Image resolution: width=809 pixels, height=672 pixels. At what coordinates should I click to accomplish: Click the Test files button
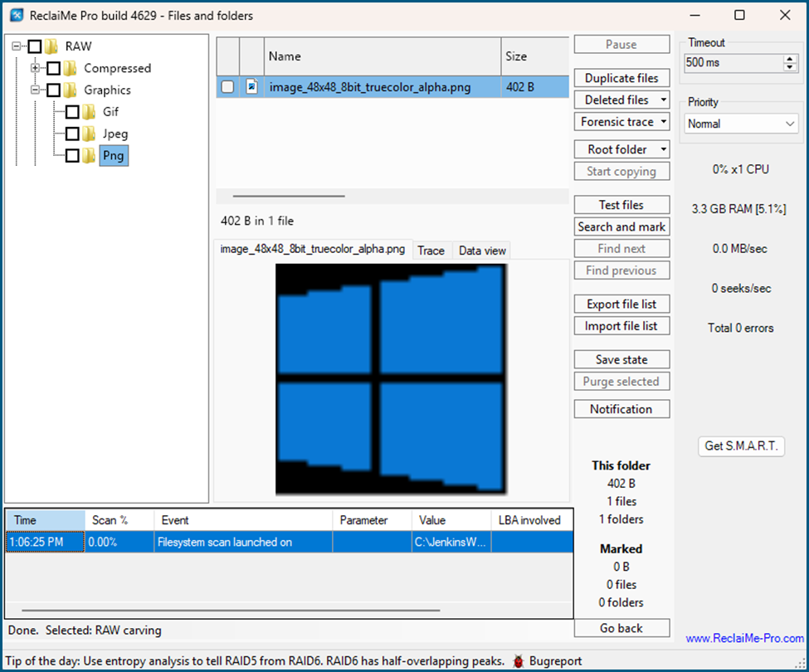(x=621, y=205)
